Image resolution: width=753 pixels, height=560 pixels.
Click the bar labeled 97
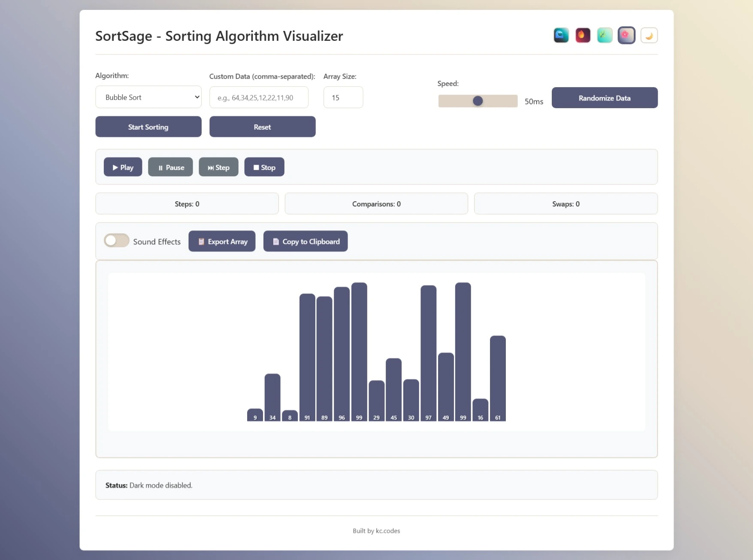(x=428, y=353)
